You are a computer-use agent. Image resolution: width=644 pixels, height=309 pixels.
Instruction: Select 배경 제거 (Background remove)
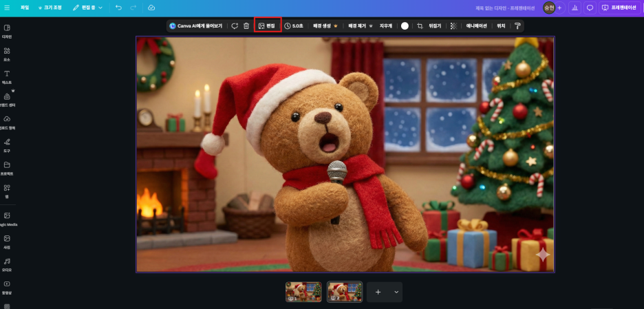pos(361,26)
